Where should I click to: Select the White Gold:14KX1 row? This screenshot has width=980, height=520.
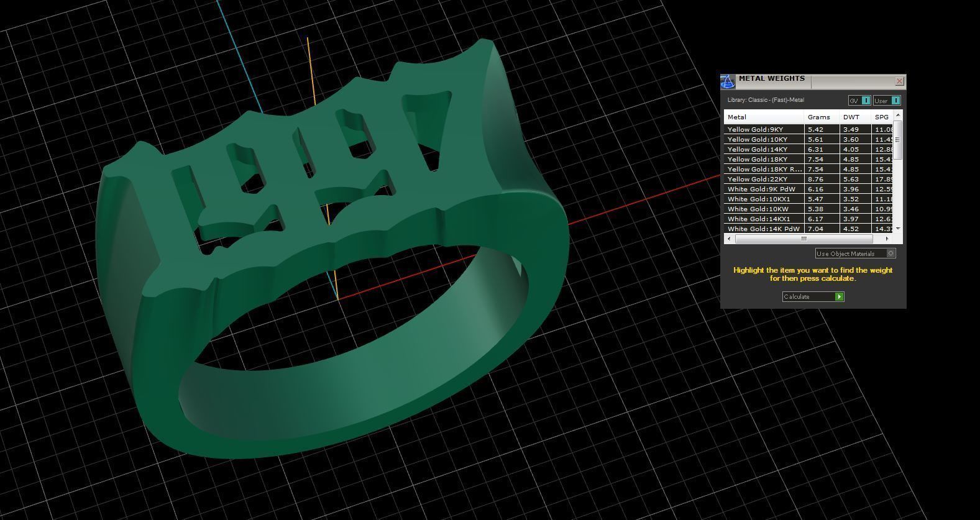[x=809, y=219]
